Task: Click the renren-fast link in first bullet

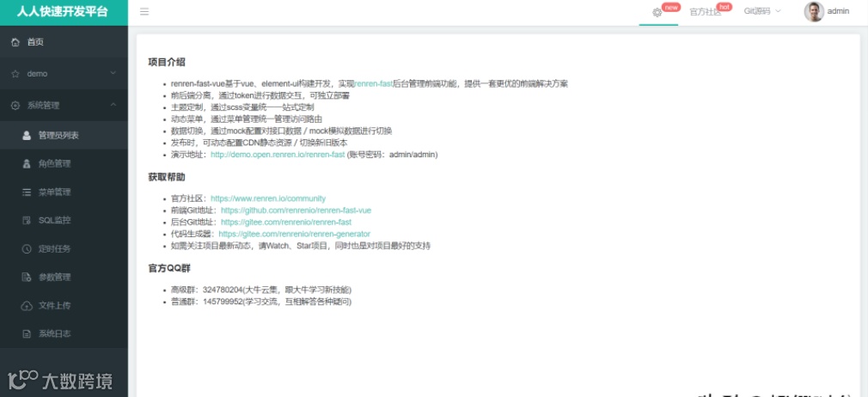Action: click(x=374, y=83)
